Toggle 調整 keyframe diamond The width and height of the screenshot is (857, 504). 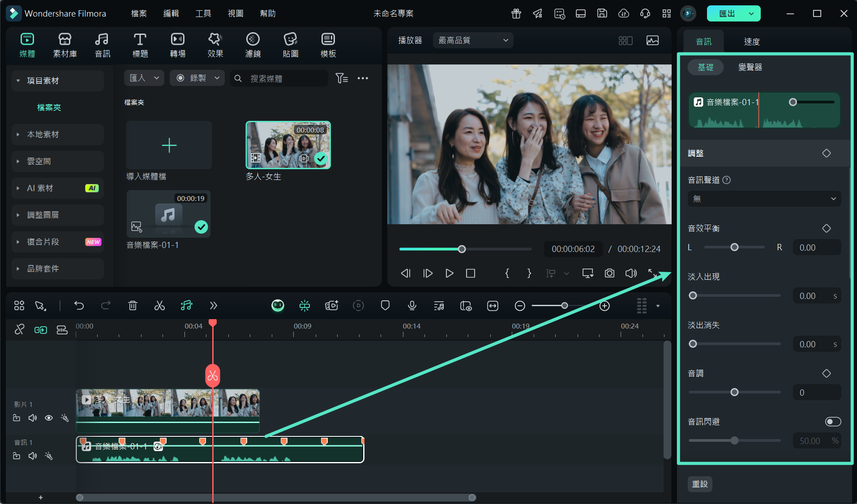point(827,153)
